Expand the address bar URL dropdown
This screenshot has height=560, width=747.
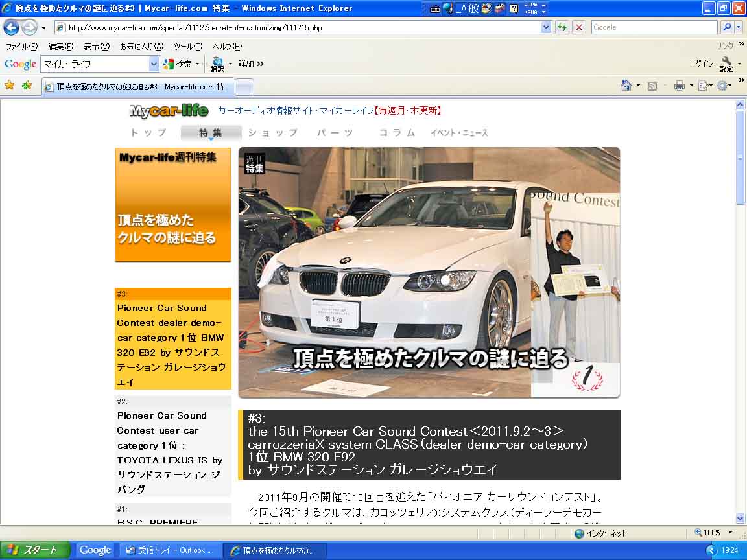[546, 27]
